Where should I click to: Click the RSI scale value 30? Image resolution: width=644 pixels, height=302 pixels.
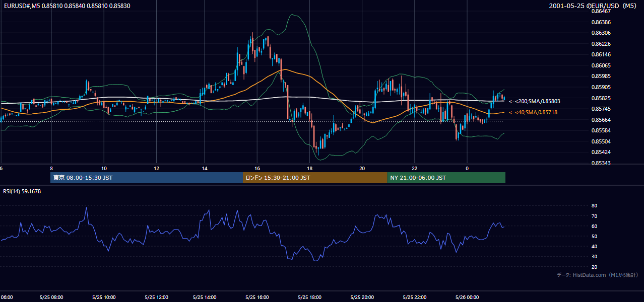[x=594, y=257]
